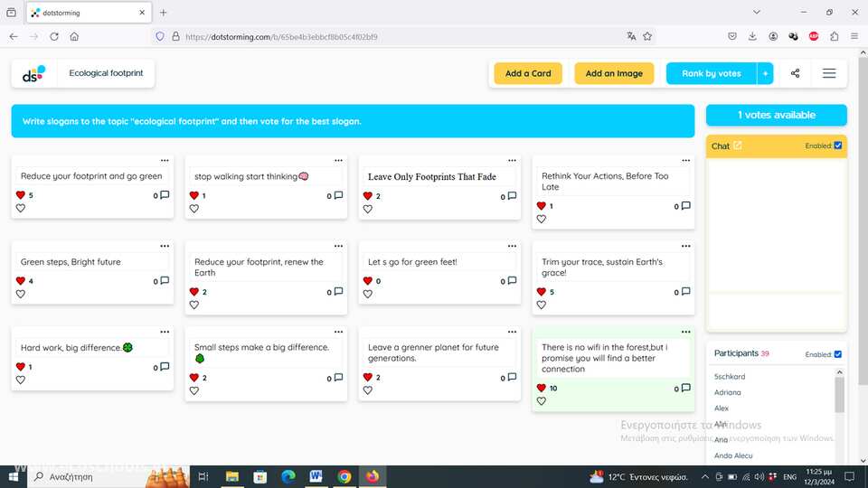Open the hamburger menu in the header
Screen dimensions: 868x488
tap(829, 73)
